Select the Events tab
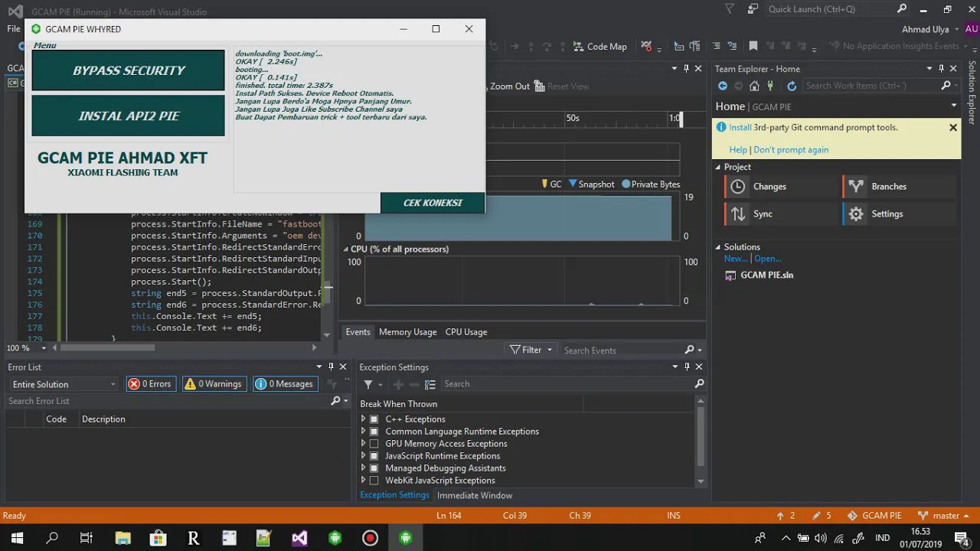The image size is (980, 551). click(x=358, y=332)
